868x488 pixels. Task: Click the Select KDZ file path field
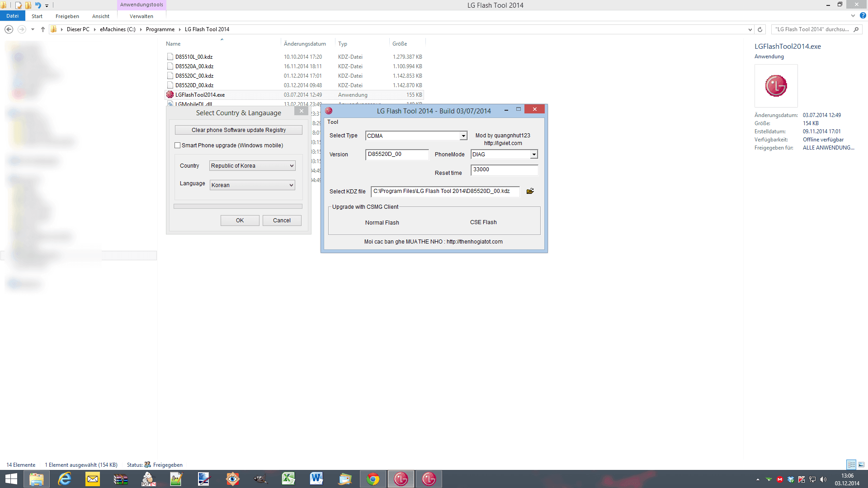coord(445,192)
